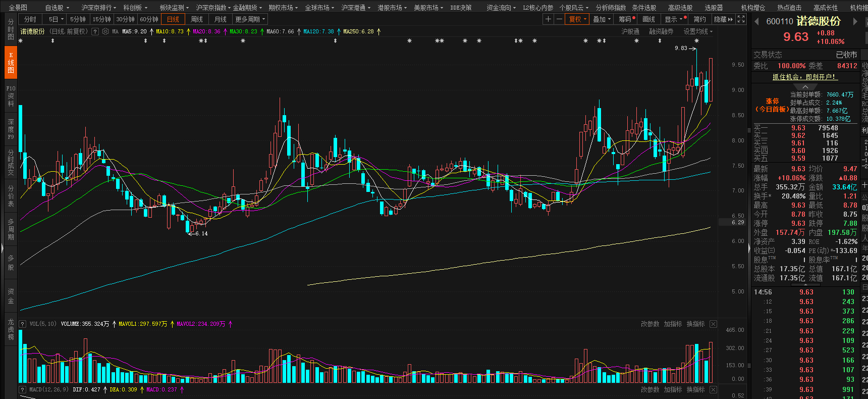
Task: Close the MACD indicator panel
Action: 713,389
